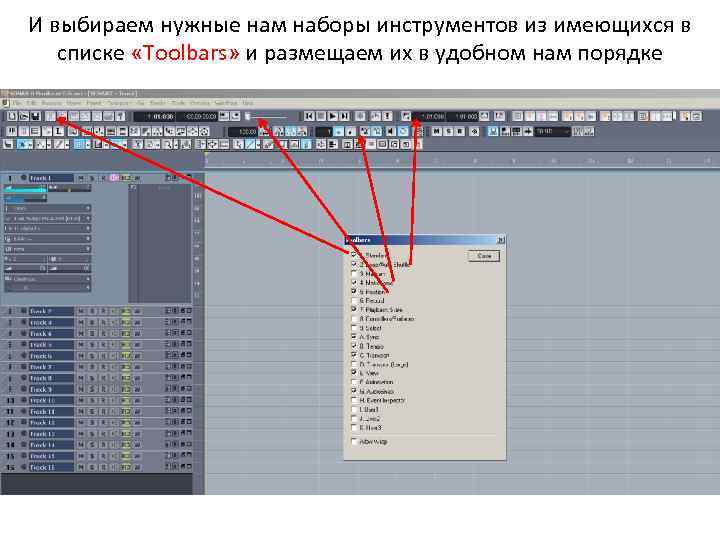Click the Open file icon in toolbar
Screen dimensions: 720x540
[24, 117]
